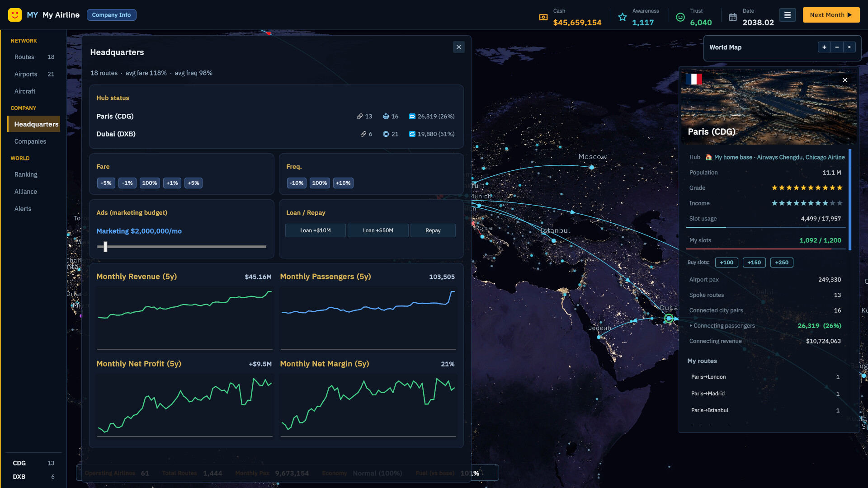The width and height of the screenshot is (868, 488).
Task: Click Moscow city marker on map
Action: click(x=591, y=167)
